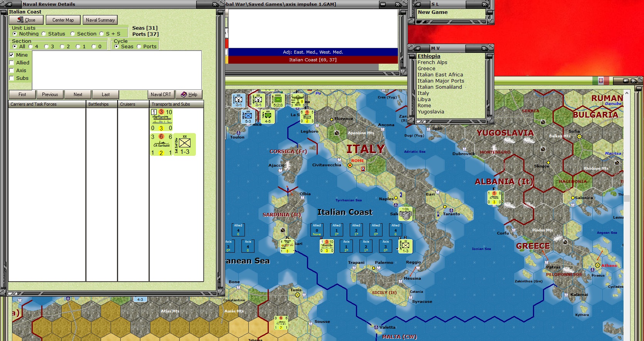This screenshot has height=341, width=644.
Task: Select Rome in the M V list
Action: click(424, 106)
